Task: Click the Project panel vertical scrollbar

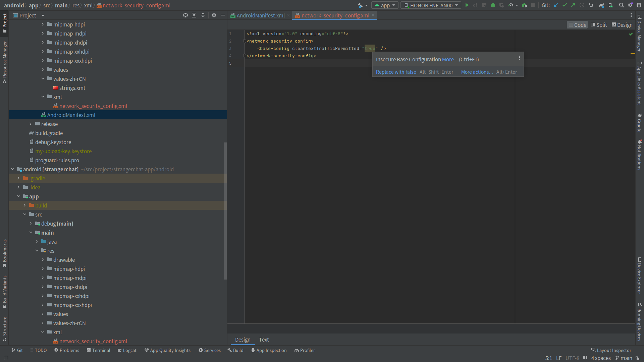Action: (x=225, y=211)
